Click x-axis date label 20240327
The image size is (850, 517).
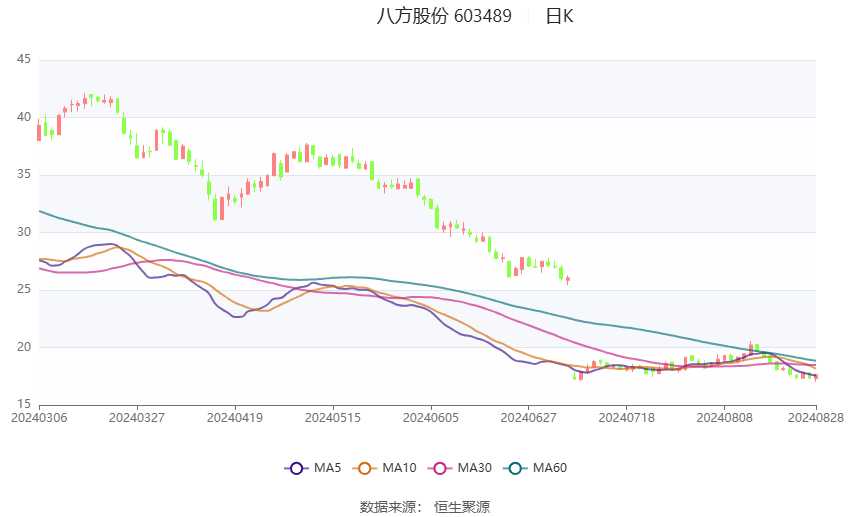click(x=137, y=418)
